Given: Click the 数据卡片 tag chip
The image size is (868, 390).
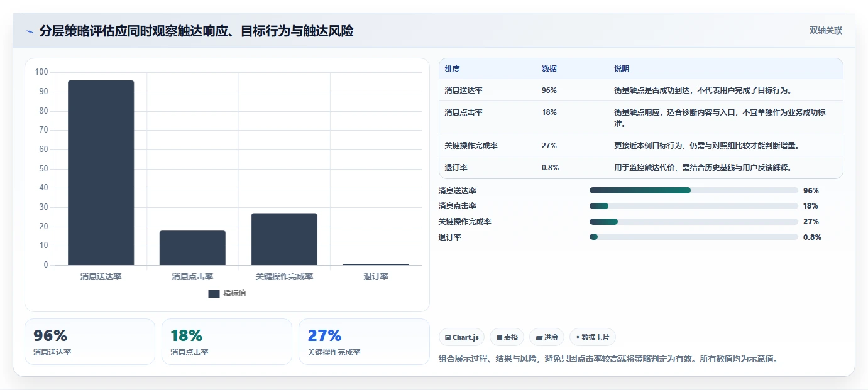Looking at the screenshot, I should [593, 337].
